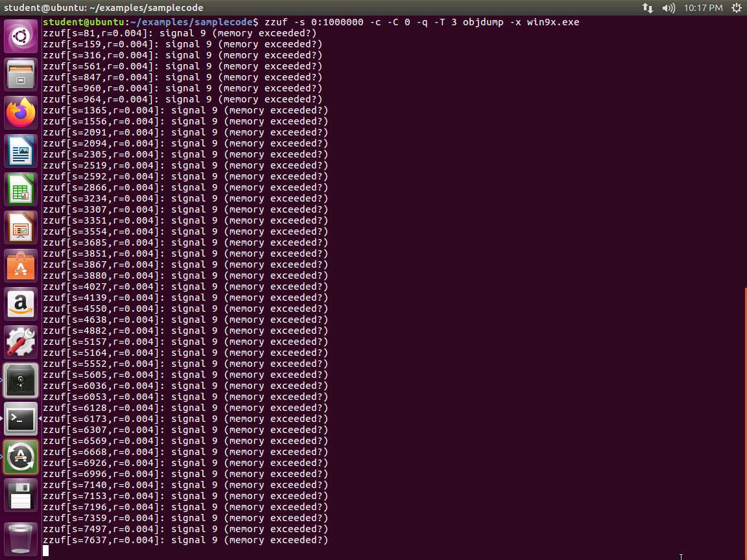Open Firefox web browser

click(21, 113)
